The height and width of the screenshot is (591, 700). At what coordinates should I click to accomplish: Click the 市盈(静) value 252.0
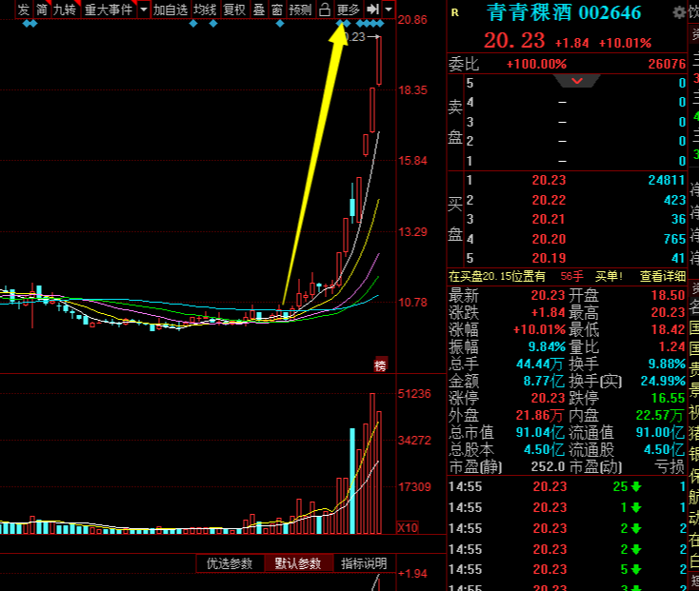click(x=549, y=466)
